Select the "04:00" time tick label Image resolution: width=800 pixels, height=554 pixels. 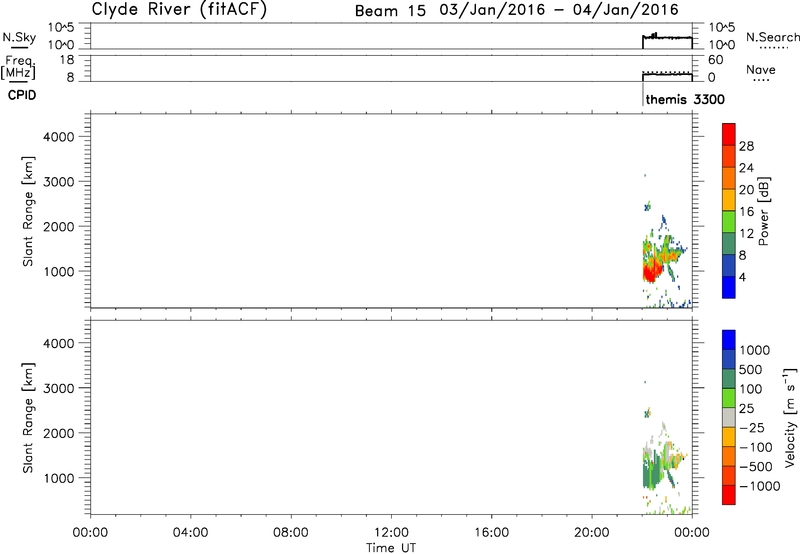[x=190, y=533]
